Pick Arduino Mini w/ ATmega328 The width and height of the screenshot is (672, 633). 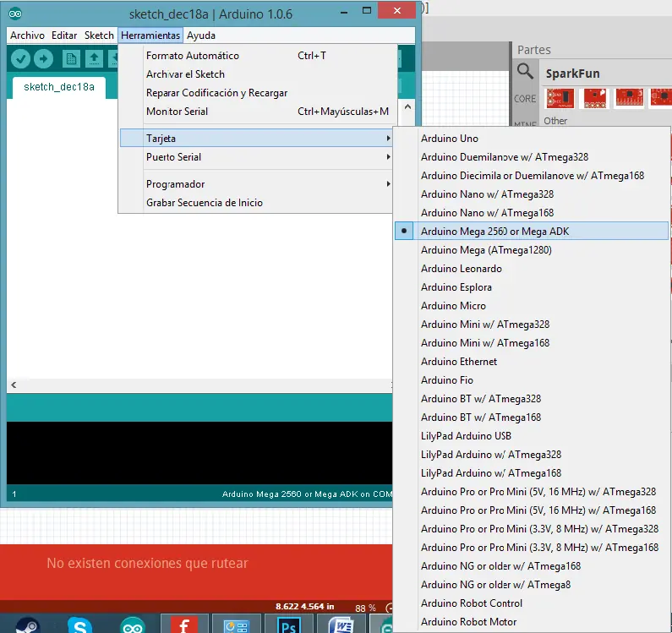pyautogui.click(x=532, y=325)
